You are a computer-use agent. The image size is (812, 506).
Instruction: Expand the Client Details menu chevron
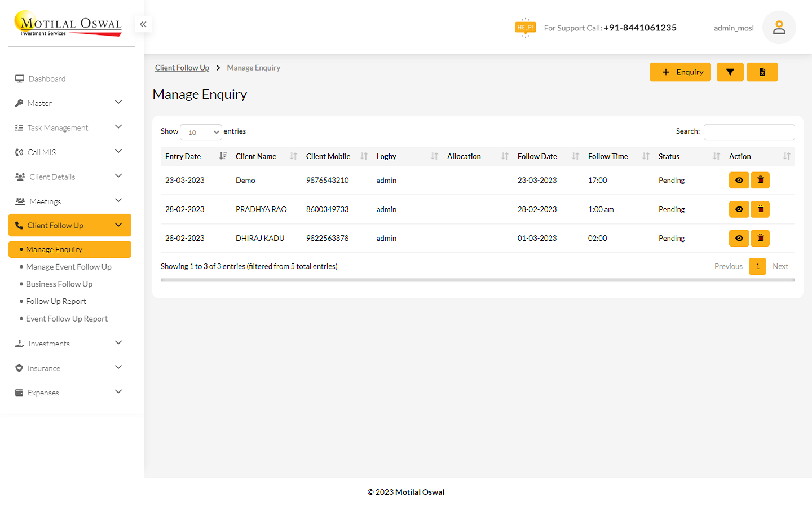(x=118, y=176)
